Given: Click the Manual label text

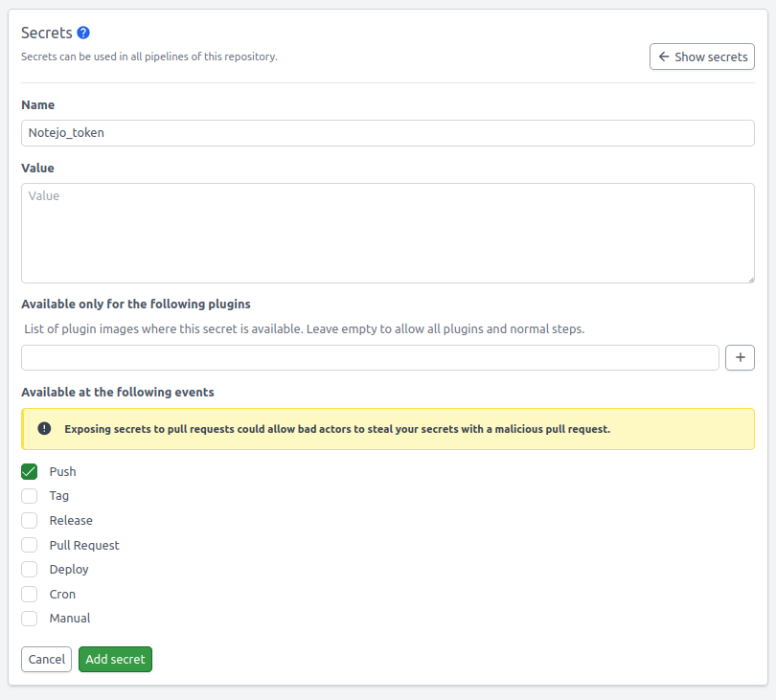Looking at the screenshot, I should tap(70, 619).
